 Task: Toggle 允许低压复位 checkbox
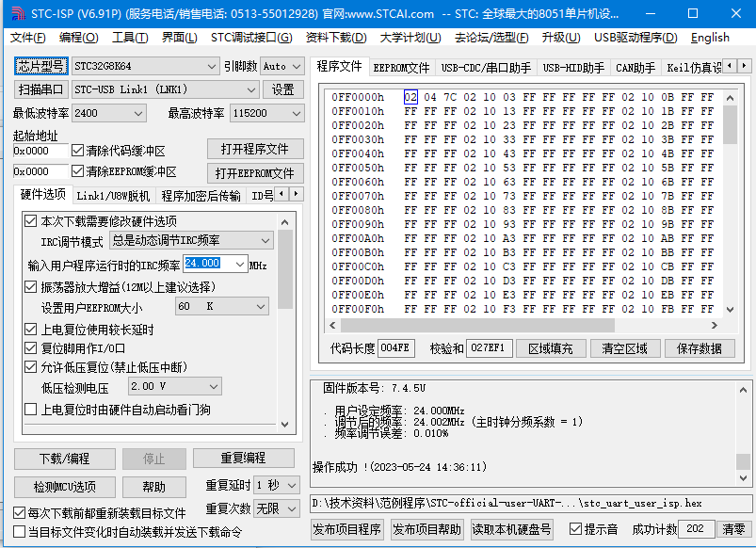[30, 367]
